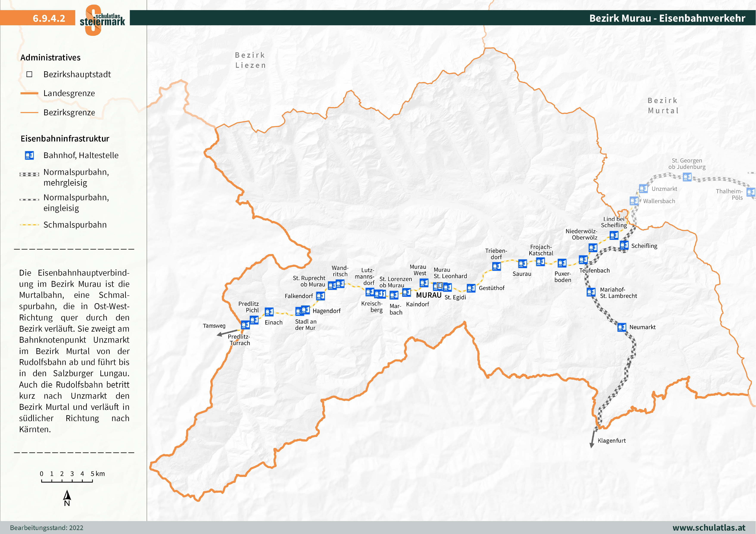Open the www.schulatlas.at link
Image resolution: width=756 pixels, height=534 pixels.
(x=709, y=527)
